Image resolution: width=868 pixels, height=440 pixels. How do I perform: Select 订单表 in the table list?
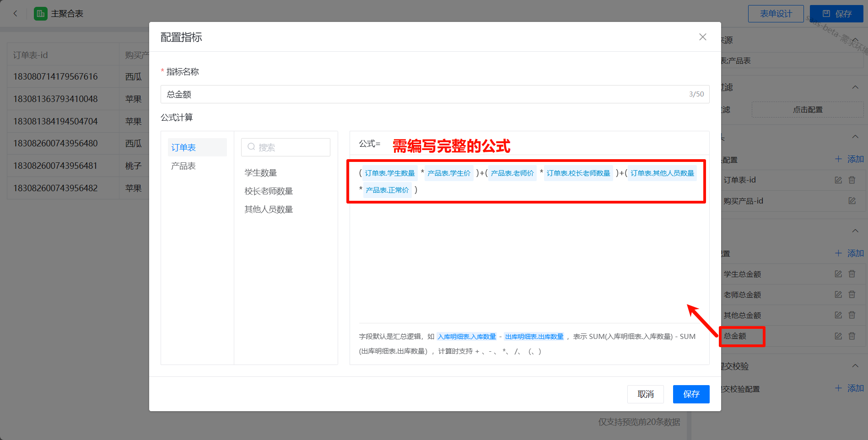click(x=183, y=148)
